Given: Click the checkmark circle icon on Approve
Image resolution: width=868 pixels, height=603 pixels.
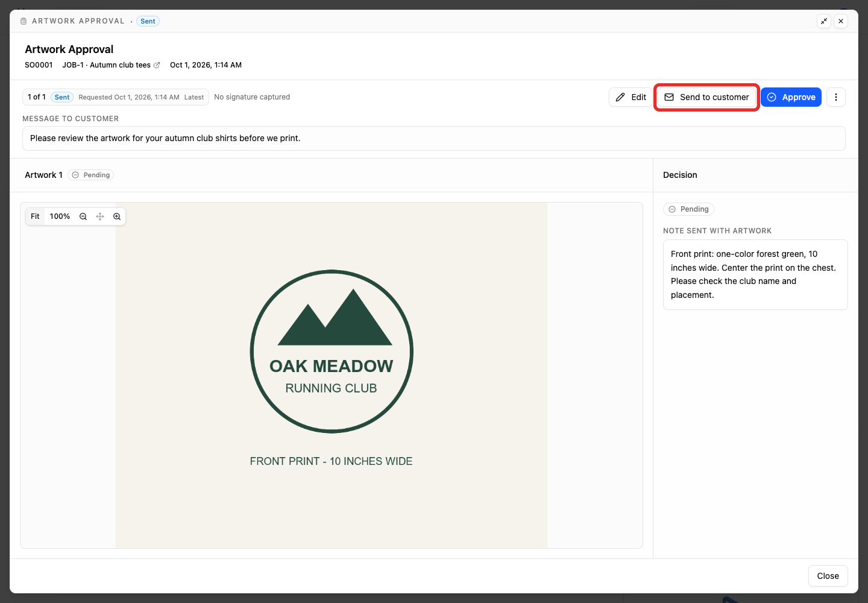Looking at the screenshot, I should (x=772, y=97).
